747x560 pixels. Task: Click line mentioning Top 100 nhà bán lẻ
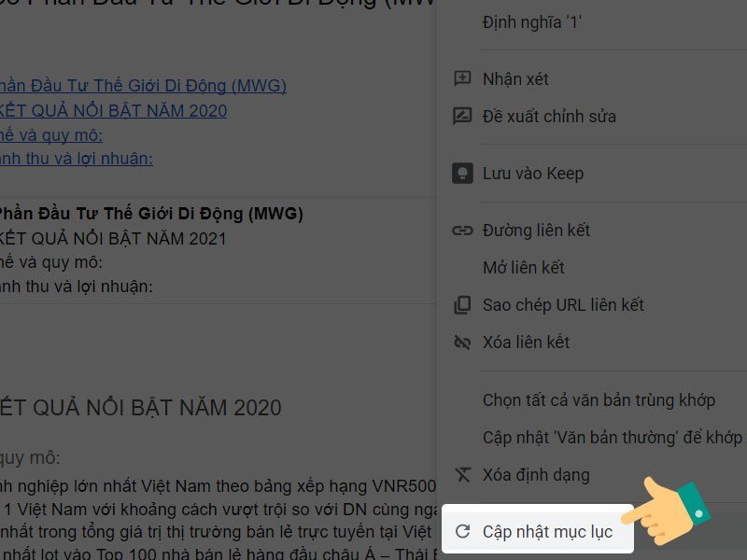218,553
